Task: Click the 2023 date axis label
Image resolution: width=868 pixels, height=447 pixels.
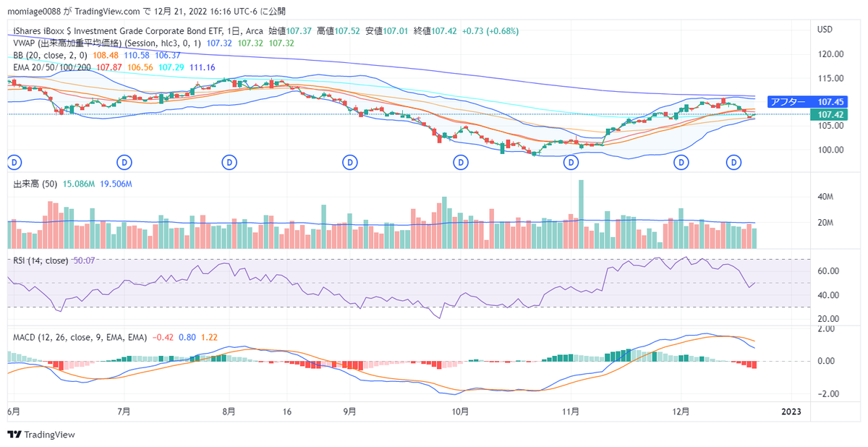Action: (791, 412)
